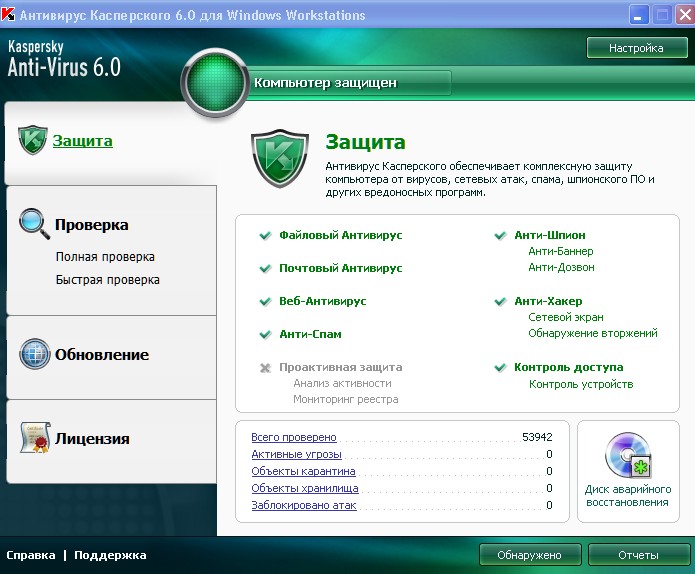The width and height of the screenshot is (695, 574).
Task: Click Анти-Баннер subitem
Action: point(561,251)
